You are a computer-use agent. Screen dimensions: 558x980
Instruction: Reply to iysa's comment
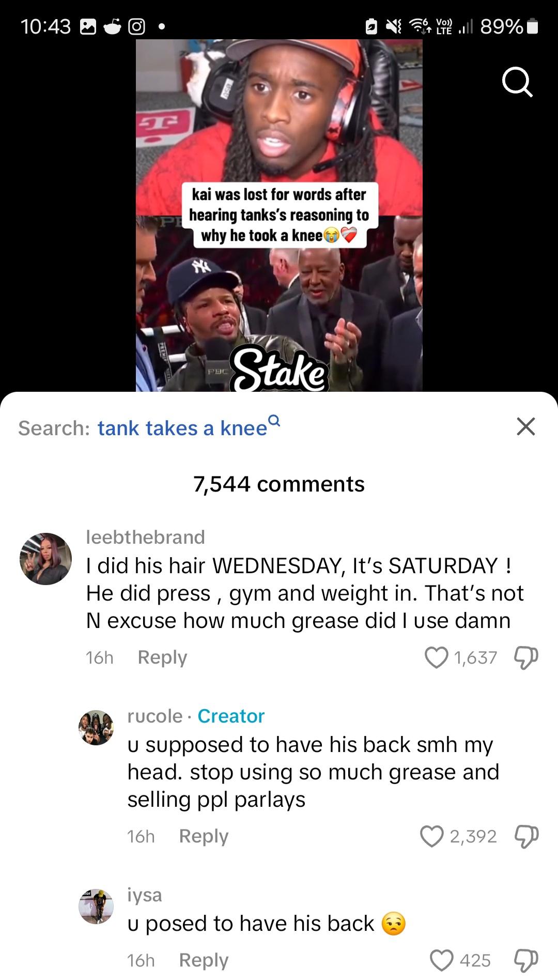204,960
